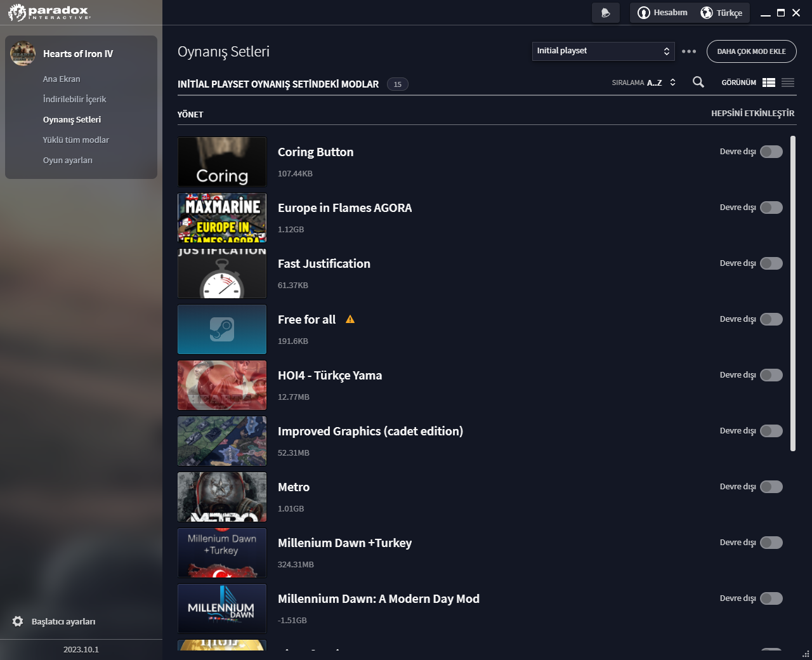Screen dimensions: 812x660
Task: Open the three-dots playset options menu
Action: (x=689, y=51)
